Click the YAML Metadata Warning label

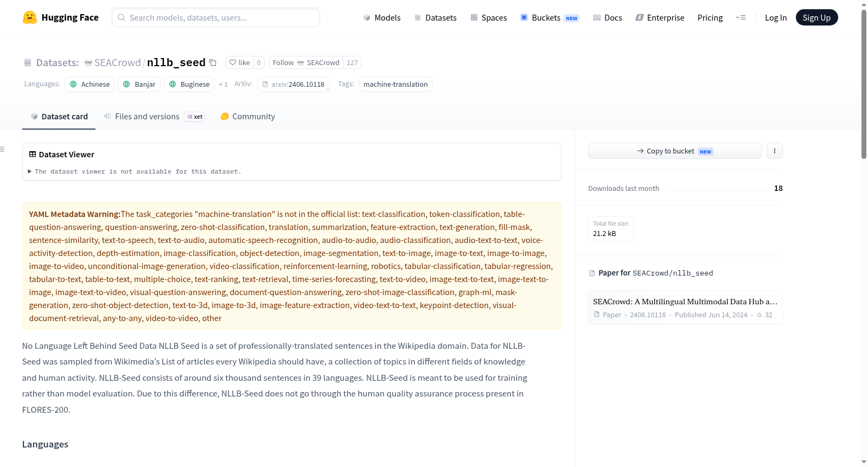coord(75,214)
